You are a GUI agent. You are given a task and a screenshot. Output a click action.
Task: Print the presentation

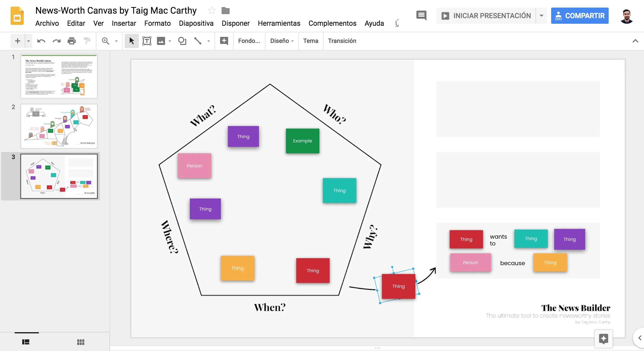point(72,41)
